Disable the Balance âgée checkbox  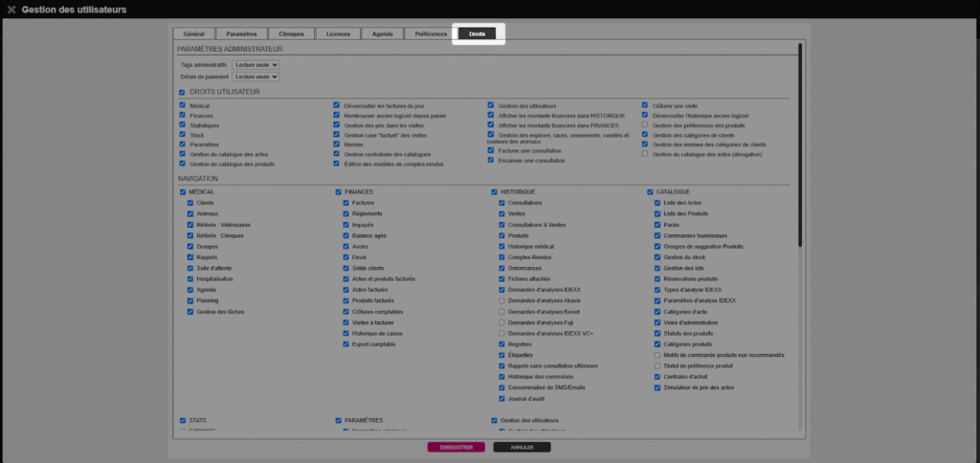point(346,235)
